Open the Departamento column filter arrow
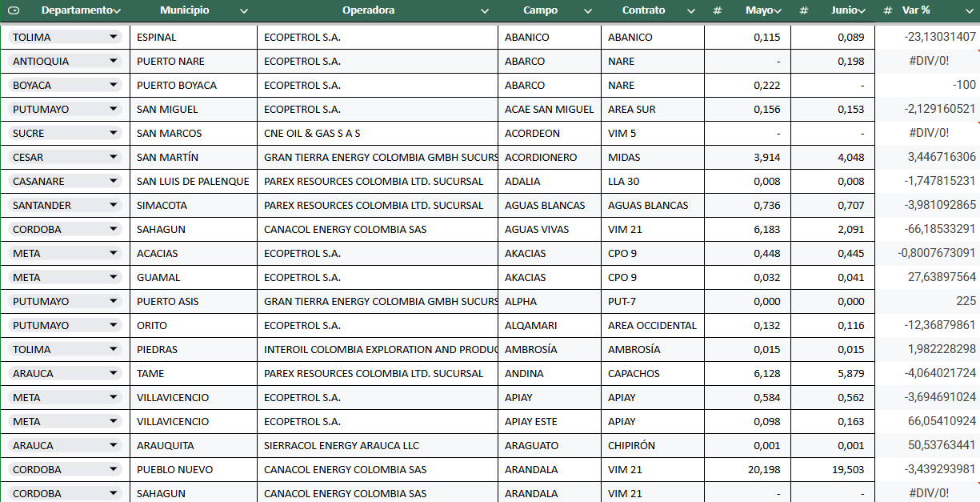The height and width of the screenshot is (502, 980). coord(118,11)
